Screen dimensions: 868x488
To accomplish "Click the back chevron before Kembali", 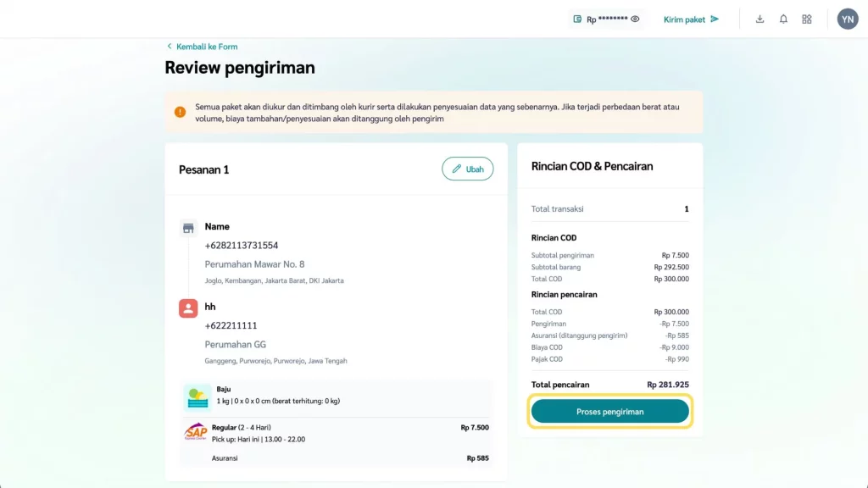I will pyautogui.click(x=169, y=47).
